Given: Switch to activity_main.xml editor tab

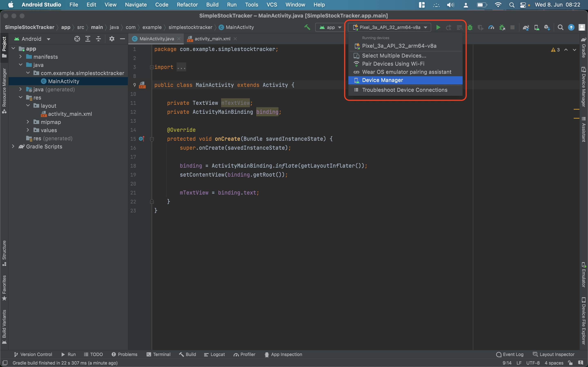Looking at the screenshot, I should [212, 39].
